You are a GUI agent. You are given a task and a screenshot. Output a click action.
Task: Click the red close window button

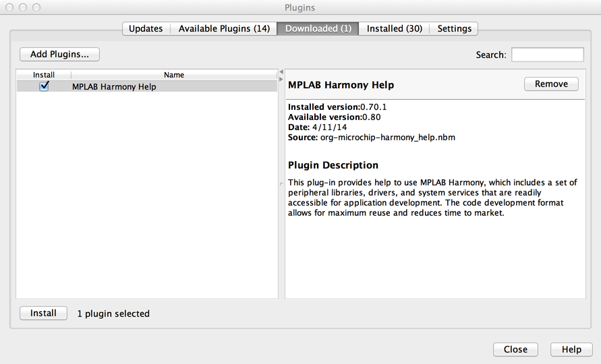(10, 7)
